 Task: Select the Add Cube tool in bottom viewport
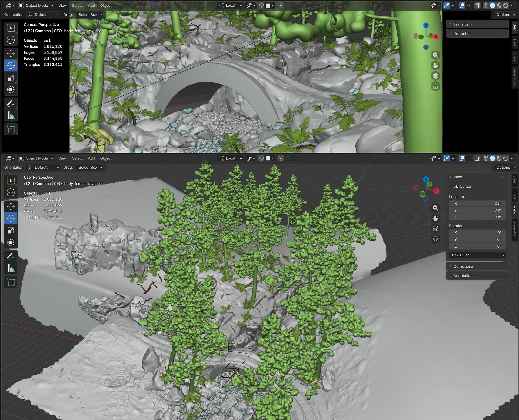point(11,282)
